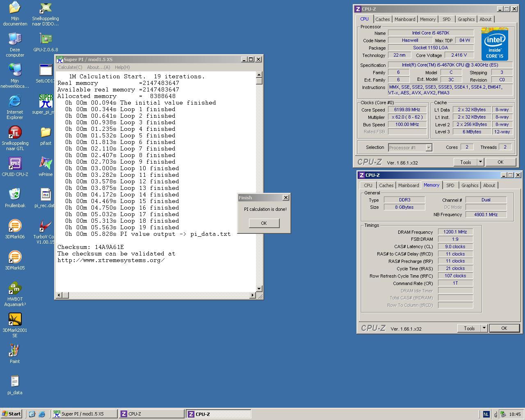Open Caches tab in lower CPU-Z
Image resolution: width=525 pixels, height=420 pixels.
click(386, 185)
